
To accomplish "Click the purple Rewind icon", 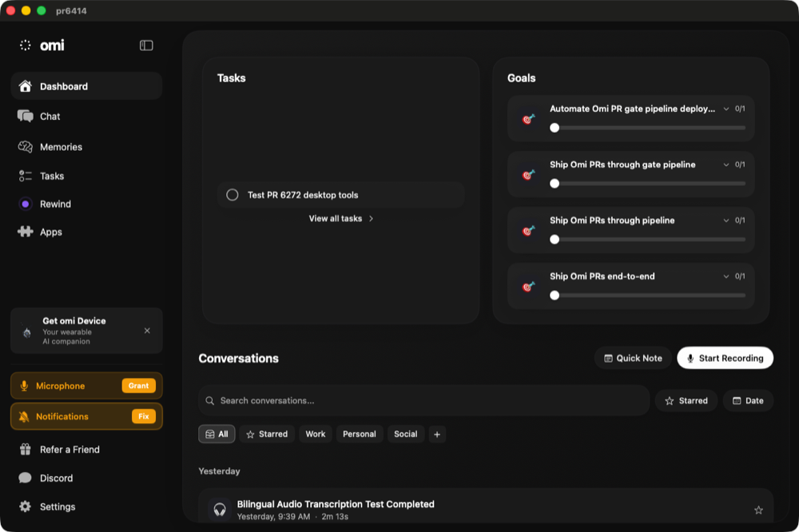I will [x=25, y=204].
